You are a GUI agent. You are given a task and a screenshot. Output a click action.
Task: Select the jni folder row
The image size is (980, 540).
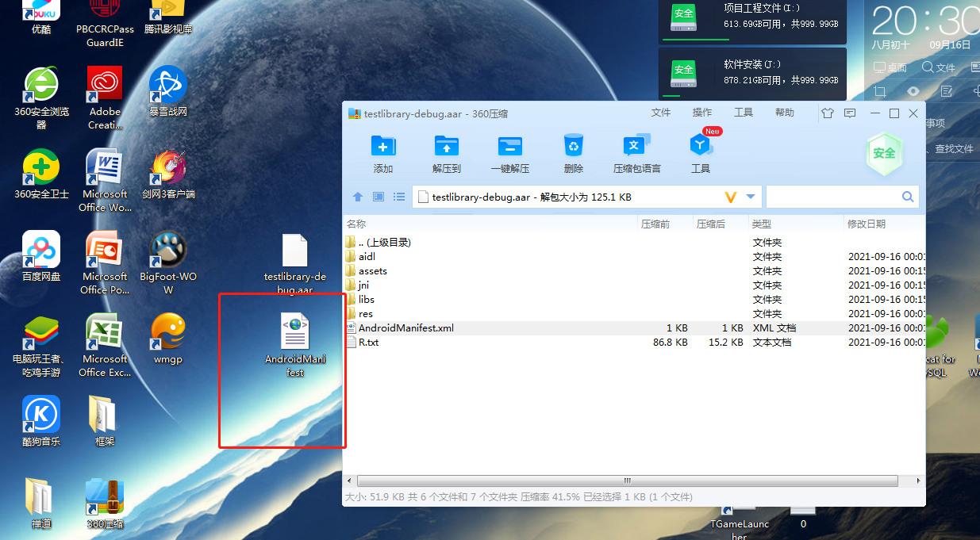634,285
